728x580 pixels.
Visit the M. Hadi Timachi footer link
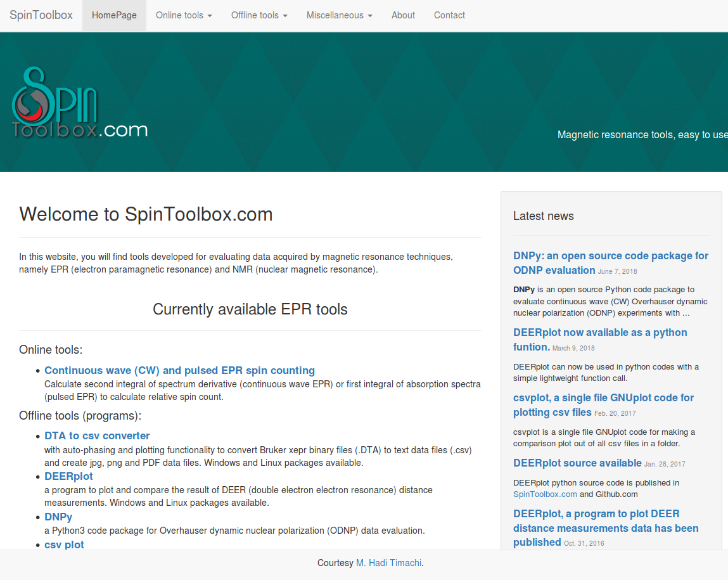tap(389, 563)
